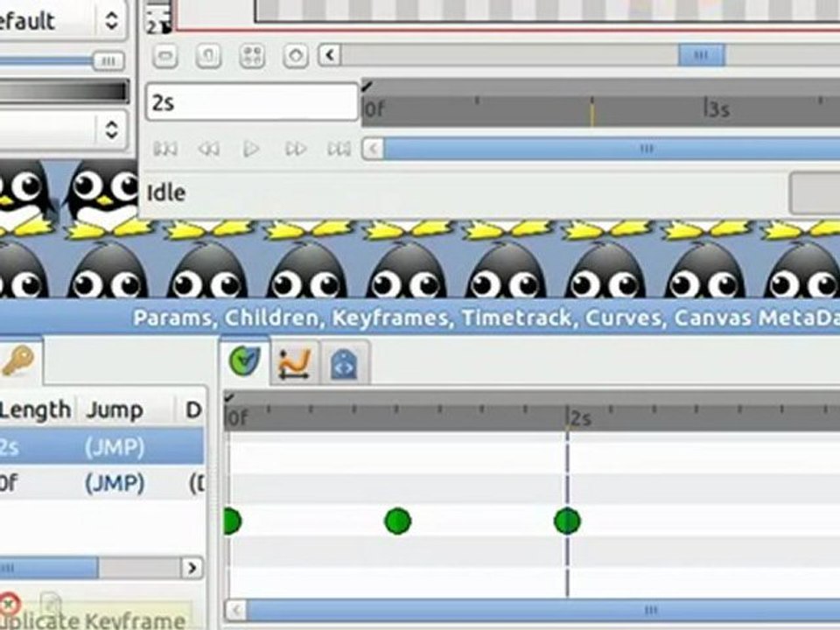Select the middle green waypoint in timetrack
Screen dimensions: 840x630
pos(397,521)
